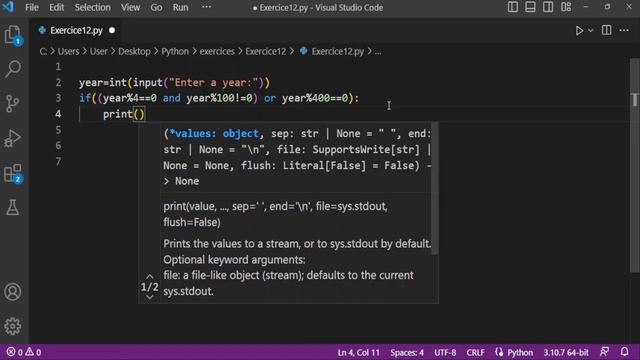Click on "Enter a year:" string
This screenshot has height=360, width=640.
213,83
